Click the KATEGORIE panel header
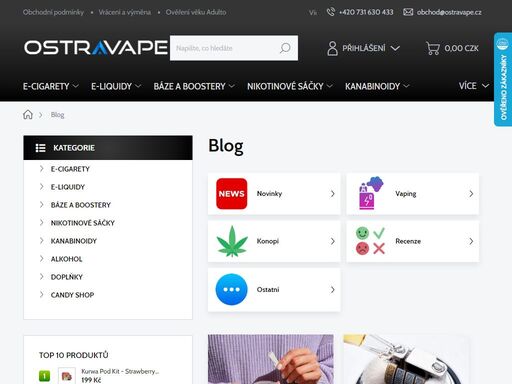 108,148
